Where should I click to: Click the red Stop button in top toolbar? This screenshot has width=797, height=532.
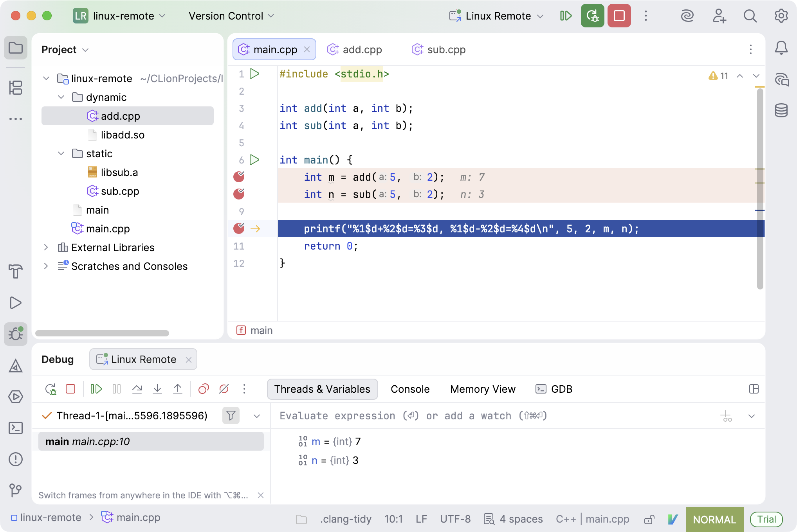[619, 16]
